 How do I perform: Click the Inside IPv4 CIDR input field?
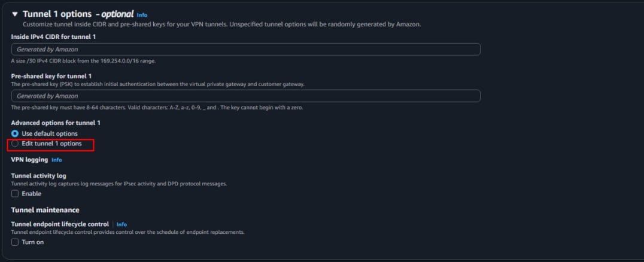coord(245,49)
